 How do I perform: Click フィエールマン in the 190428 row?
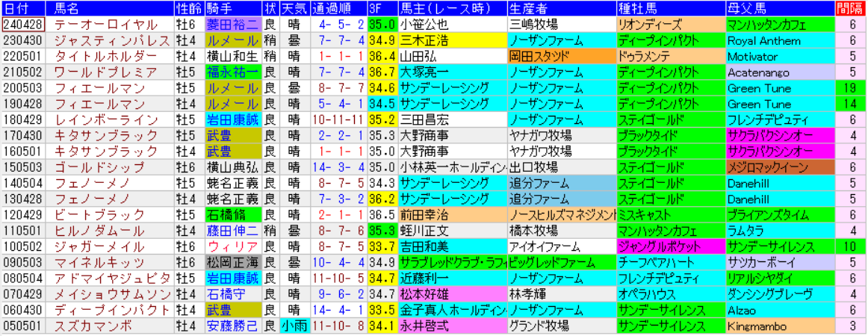pos(98,104)
